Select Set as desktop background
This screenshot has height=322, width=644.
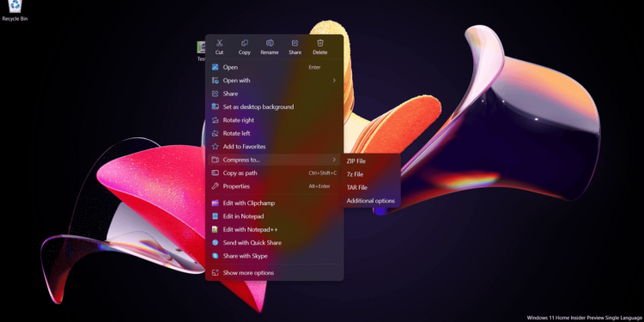[275, 106]
